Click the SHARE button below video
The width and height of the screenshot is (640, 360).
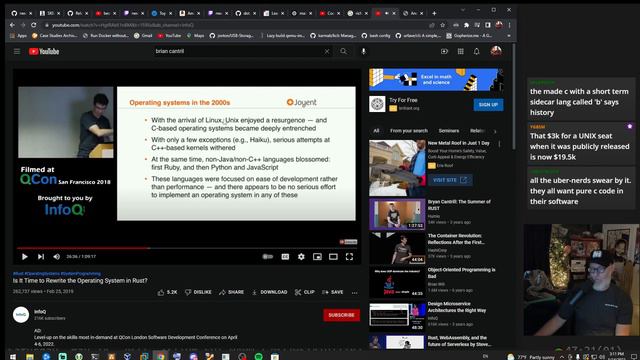(x=231, y=292)
